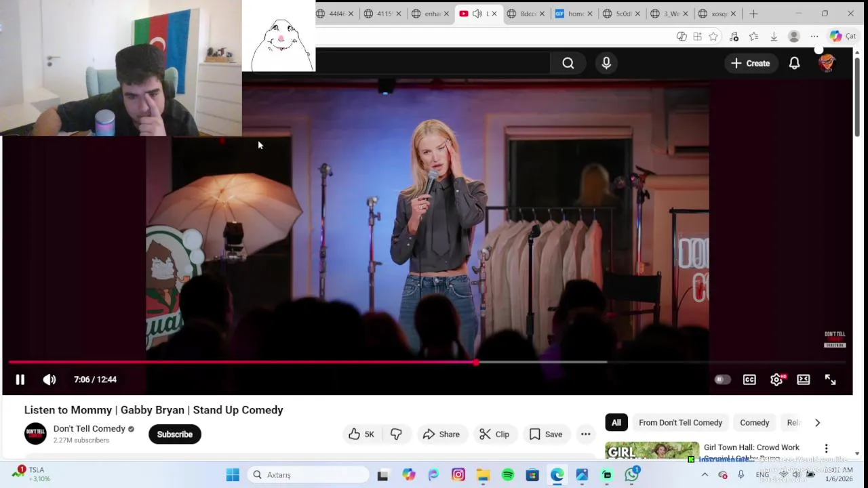Add this page to favorites (star icon)
This screenshot has width=868, height=488.
713,37
